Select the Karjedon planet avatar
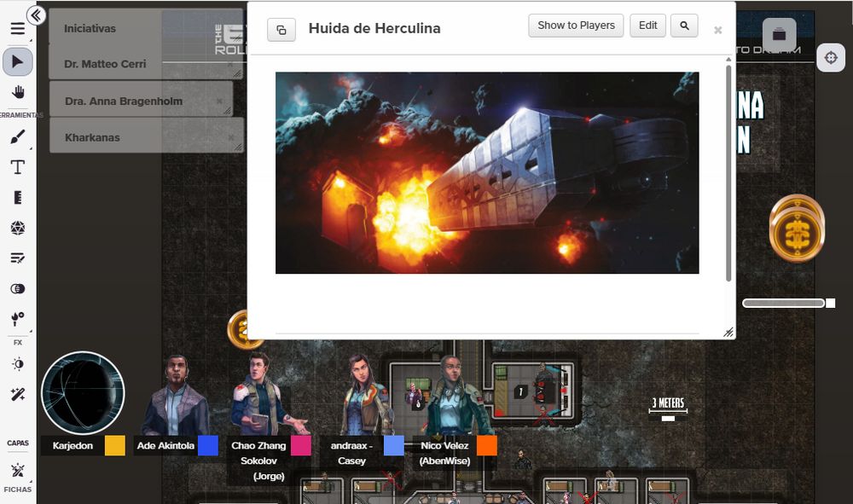 (84, 392)
